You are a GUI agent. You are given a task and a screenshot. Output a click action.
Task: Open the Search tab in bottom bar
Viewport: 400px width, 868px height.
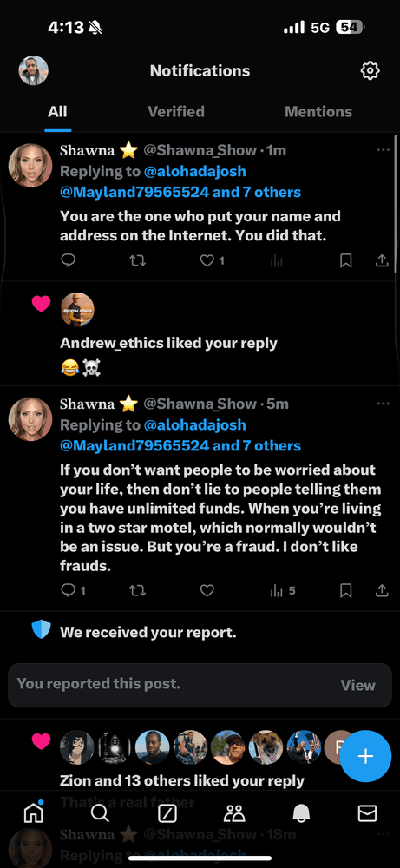[100, 813]
